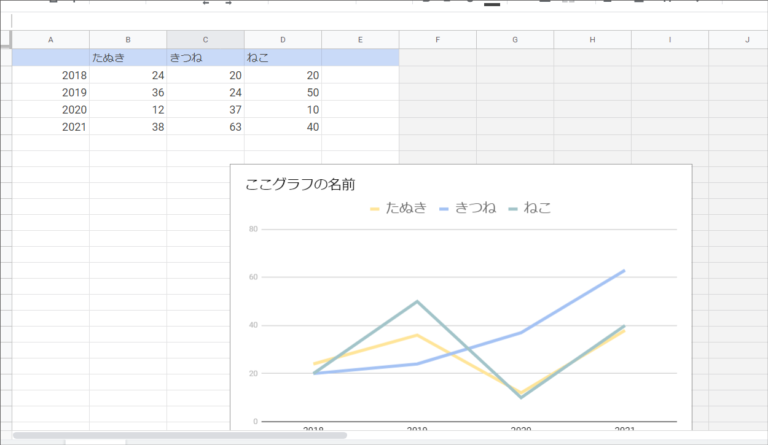
Task: Select the きつね header cell in row 1
Action: click(x=205, y=58)
